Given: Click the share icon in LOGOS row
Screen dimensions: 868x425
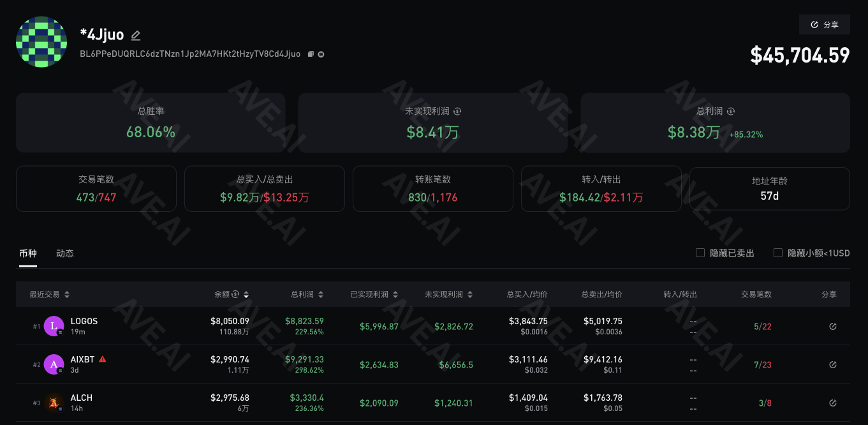Looking at the screenshot, I should click(x=832, y=327).
